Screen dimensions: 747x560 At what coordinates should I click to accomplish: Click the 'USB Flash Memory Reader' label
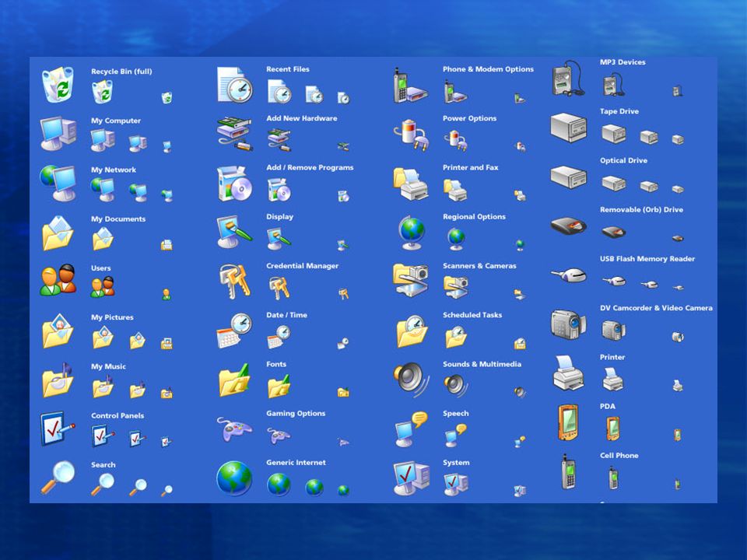click(x=647, y=258)
